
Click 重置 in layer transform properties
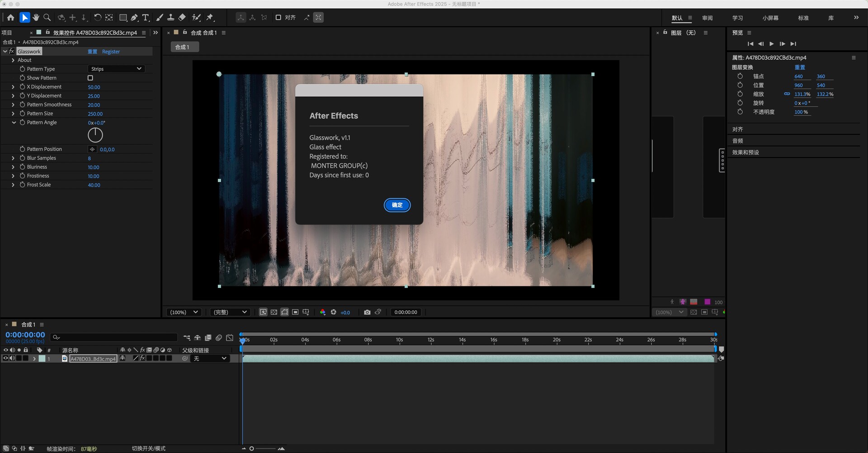800,67
